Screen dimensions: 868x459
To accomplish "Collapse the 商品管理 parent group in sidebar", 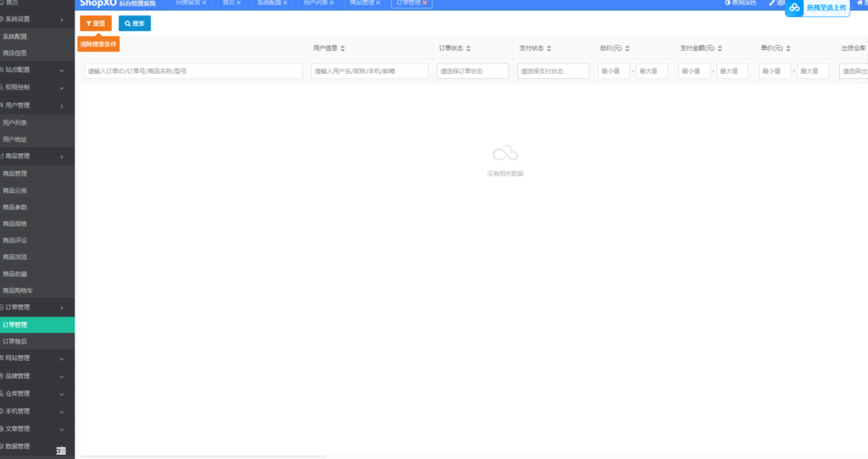I will coord(37,157).
